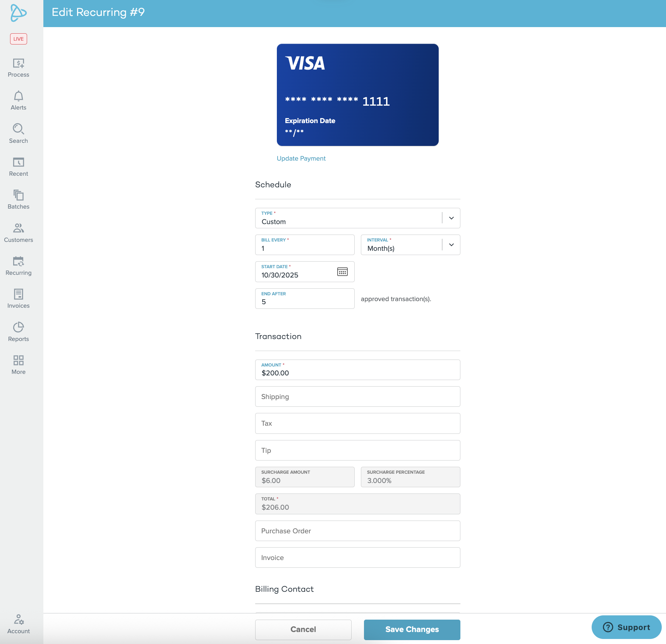This screenshot has width=666, height=644.
Task: Focus the Bill Every field
Action: [x=305, y=245]
